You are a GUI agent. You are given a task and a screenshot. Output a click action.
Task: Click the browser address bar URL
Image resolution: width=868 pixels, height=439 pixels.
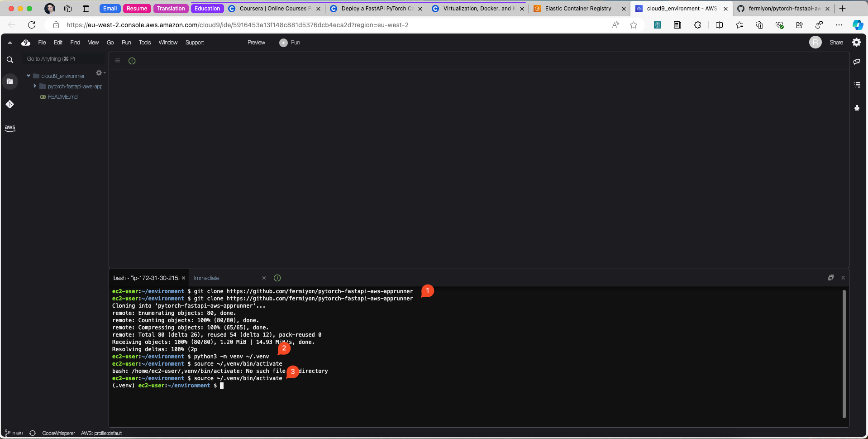[x=237, y=25]
